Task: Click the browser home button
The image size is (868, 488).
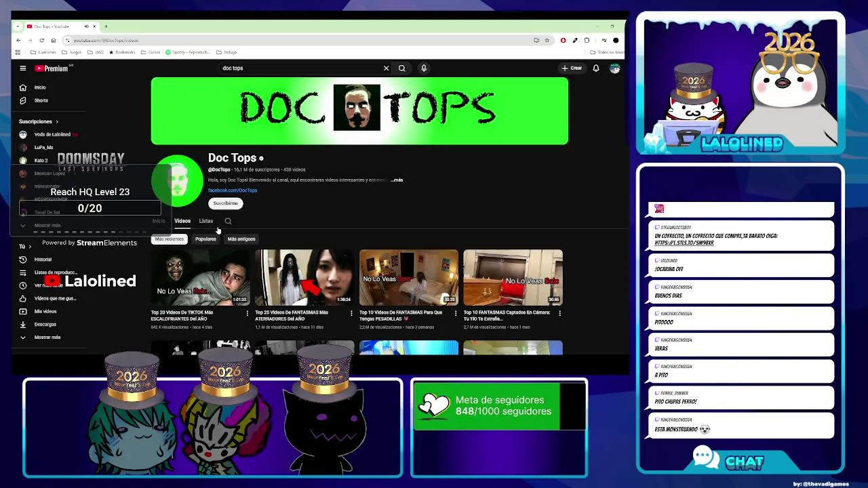Action: tap(53, 40)
